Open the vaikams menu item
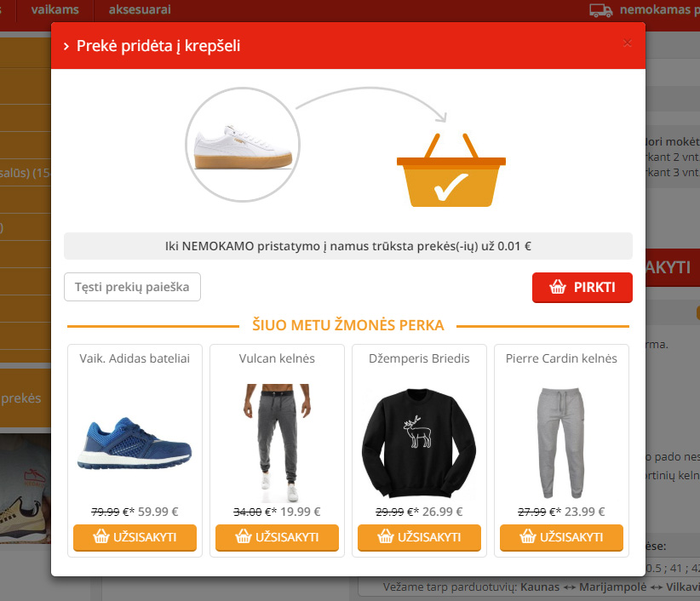Viewport: 700px width, 601px height. 55,9
